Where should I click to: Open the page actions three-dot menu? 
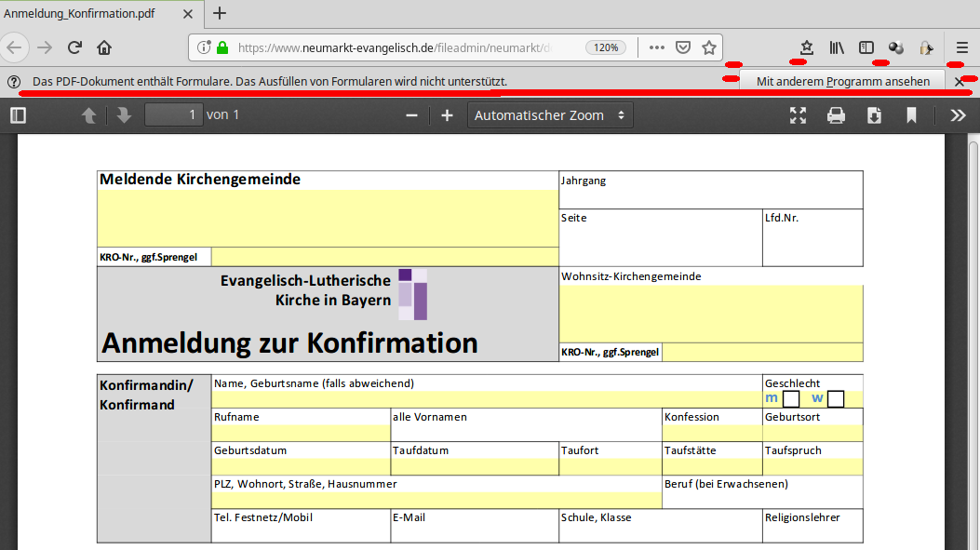pos(657,47)
